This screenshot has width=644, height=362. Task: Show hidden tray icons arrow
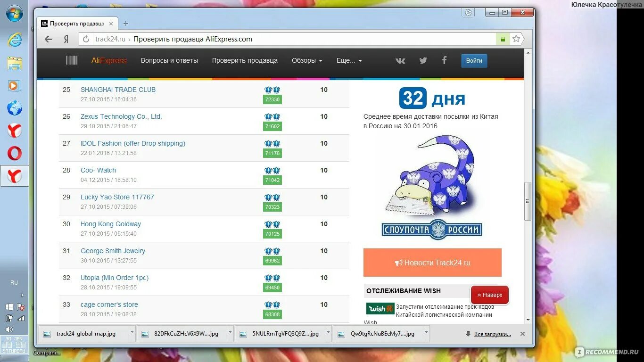(22, 296)
